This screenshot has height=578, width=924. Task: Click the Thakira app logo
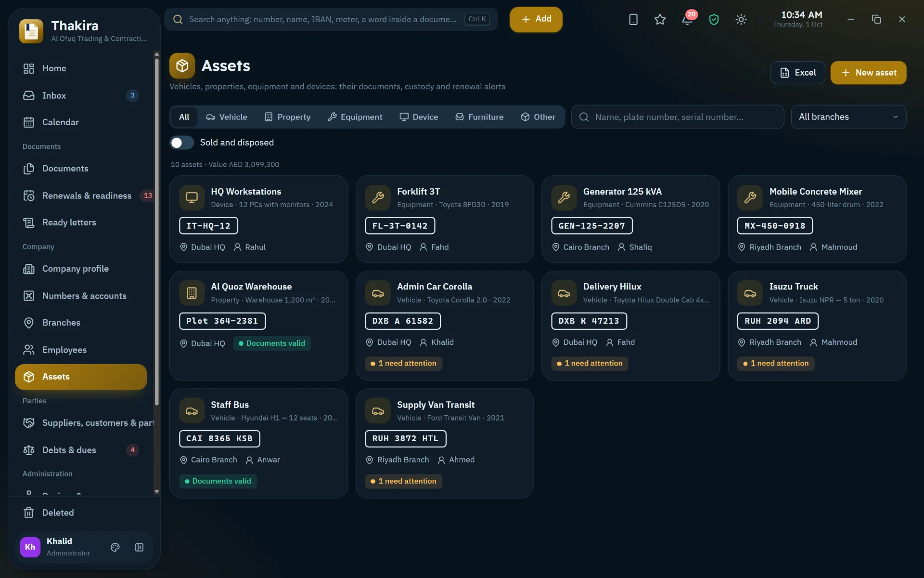31,31
